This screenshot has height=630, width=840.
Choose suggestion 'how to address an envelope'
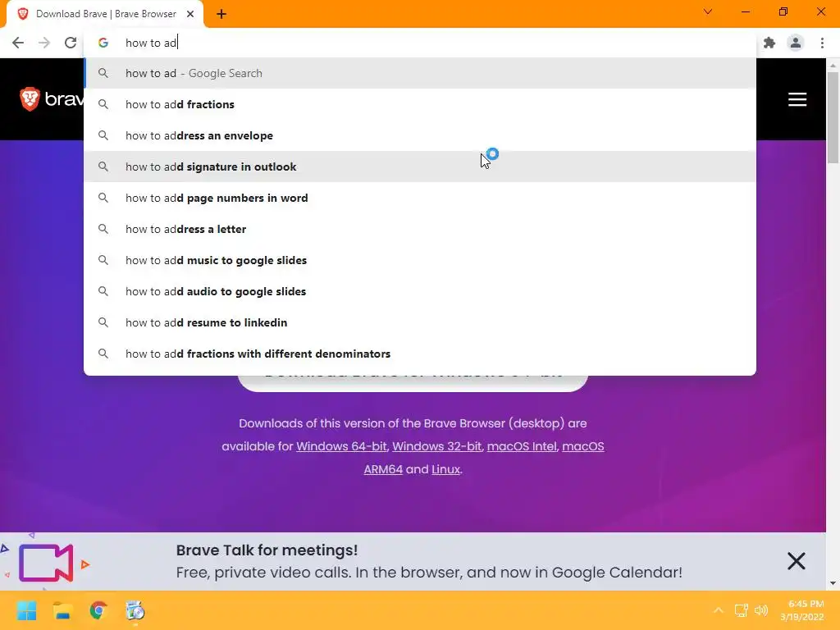420,135
